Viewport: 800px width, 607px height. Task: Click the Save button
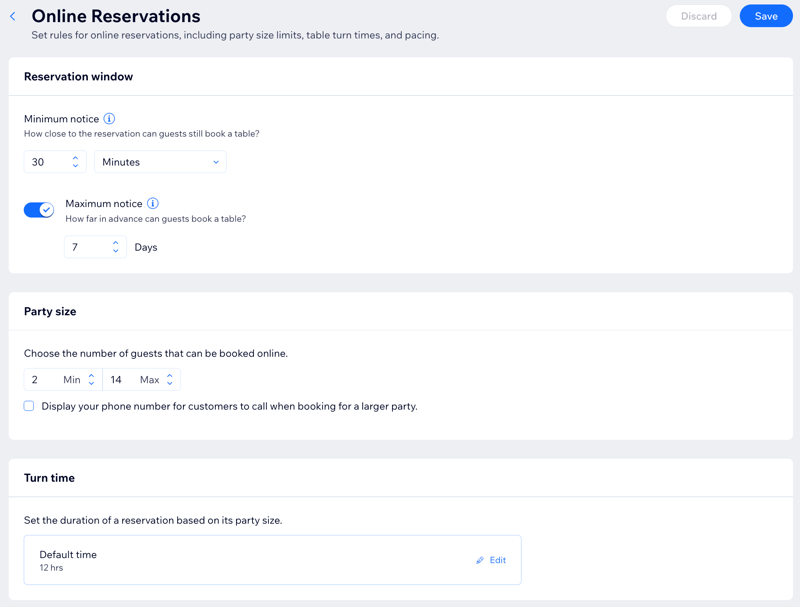766,16
